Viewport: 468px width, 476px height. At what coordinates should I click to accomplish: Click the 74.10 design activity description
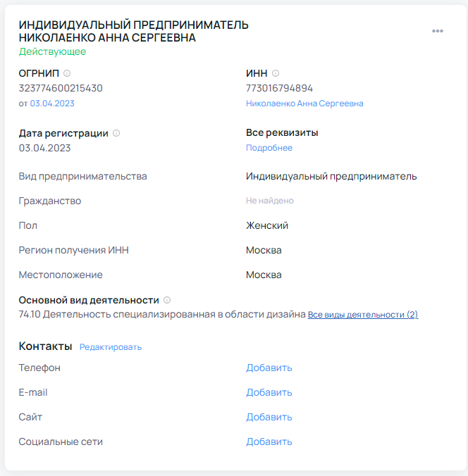point(162,315)
